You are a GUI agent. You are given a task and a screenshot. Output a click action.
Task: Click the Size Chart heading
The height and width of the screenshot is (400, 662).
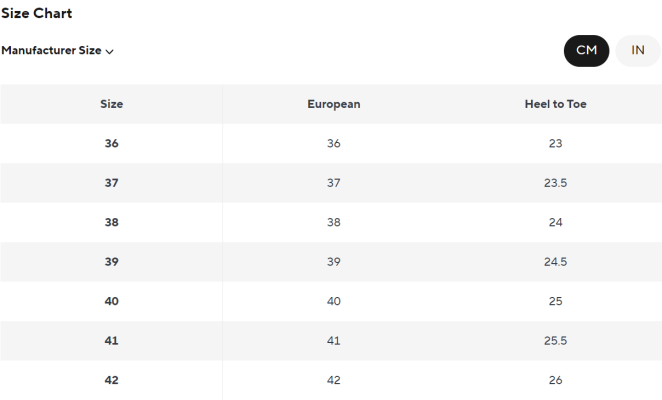(x=37, y=13)
